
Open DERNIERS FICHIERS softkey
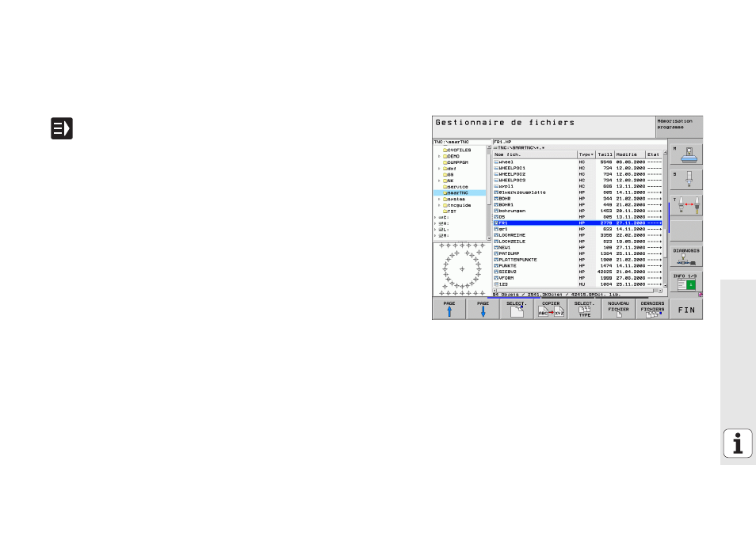click(652, 309)
